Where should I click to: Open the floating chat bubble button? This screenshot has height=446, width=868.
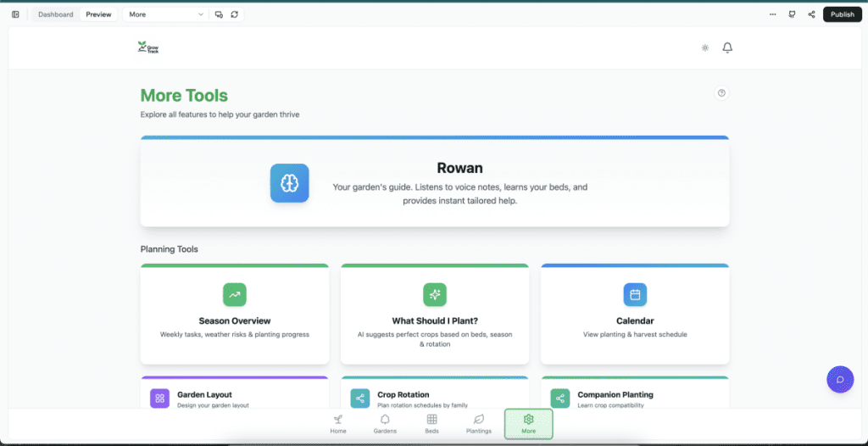click(x=840, y=380)
